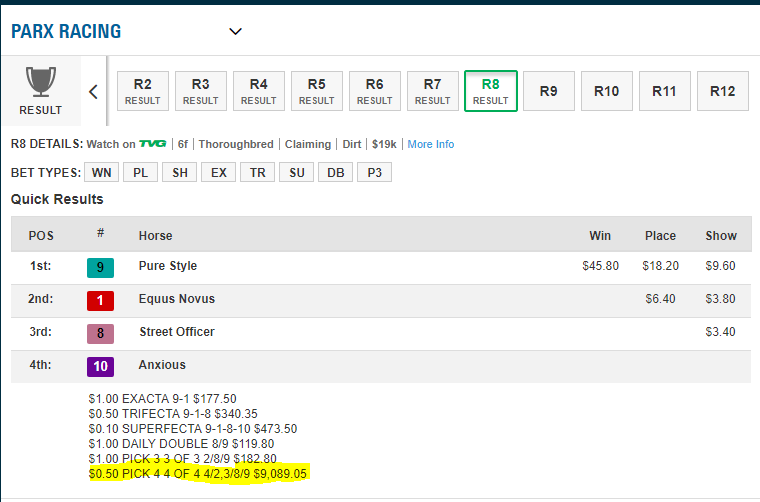Click the $0.50 Trifecta 9-1-8 payout line
Image resolution: width=760 pixels, height=502 pixels.
point(173,414)
